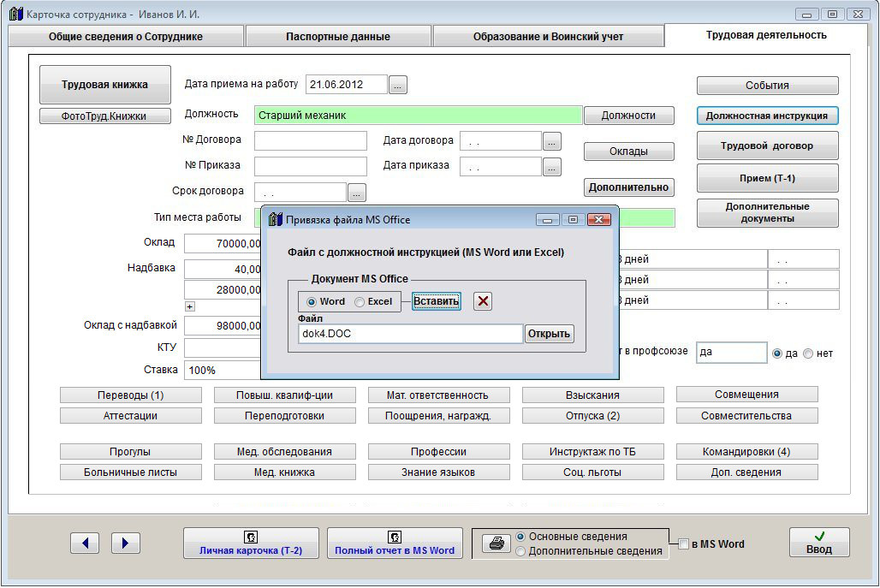Open picker next to Срок договора
880x588 pixels.
pos(357,193)
